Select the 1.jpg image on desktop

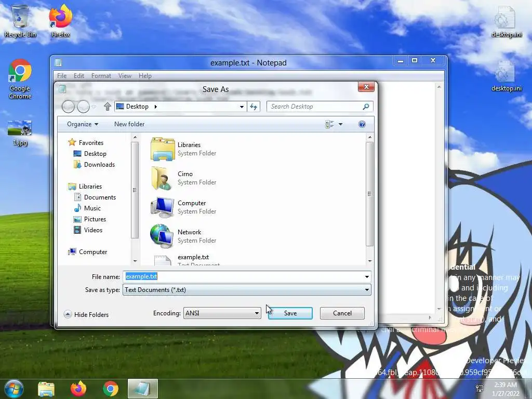(20, 133)
